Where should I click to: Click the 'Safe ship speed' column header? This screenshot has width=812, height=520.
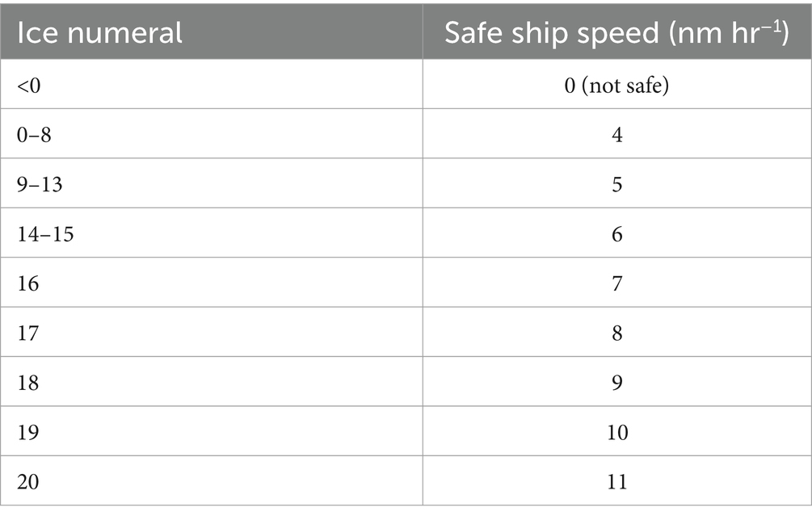pos(617,31)
